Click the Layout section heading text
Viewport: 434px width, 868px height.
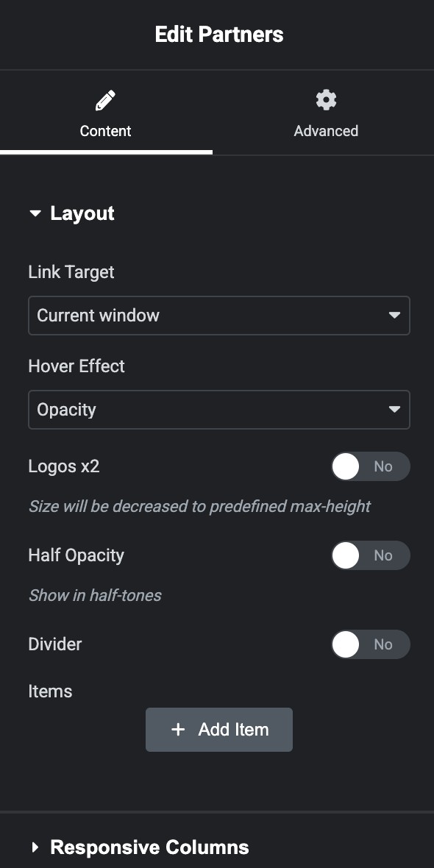(x=82, y=213)
